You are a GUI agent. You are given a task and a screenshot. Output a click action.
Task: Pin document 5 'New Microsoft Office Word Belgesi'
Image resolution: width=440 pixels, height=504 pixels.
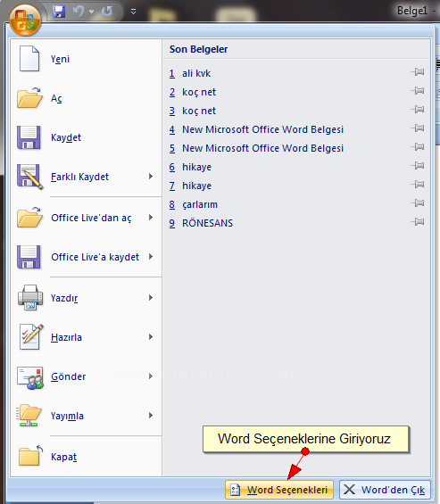(x=418, y=147)
